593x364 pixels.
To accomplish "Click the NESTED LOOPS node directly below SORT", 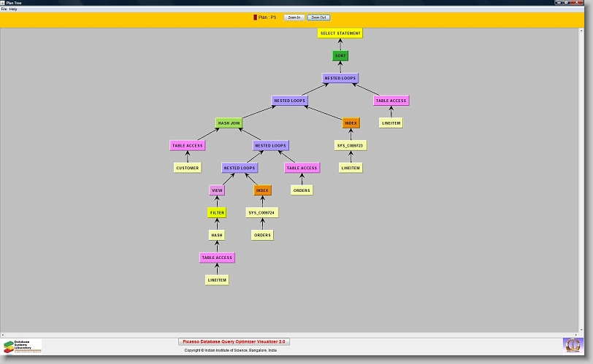I will pyautogui.click(x=340, y=78).
